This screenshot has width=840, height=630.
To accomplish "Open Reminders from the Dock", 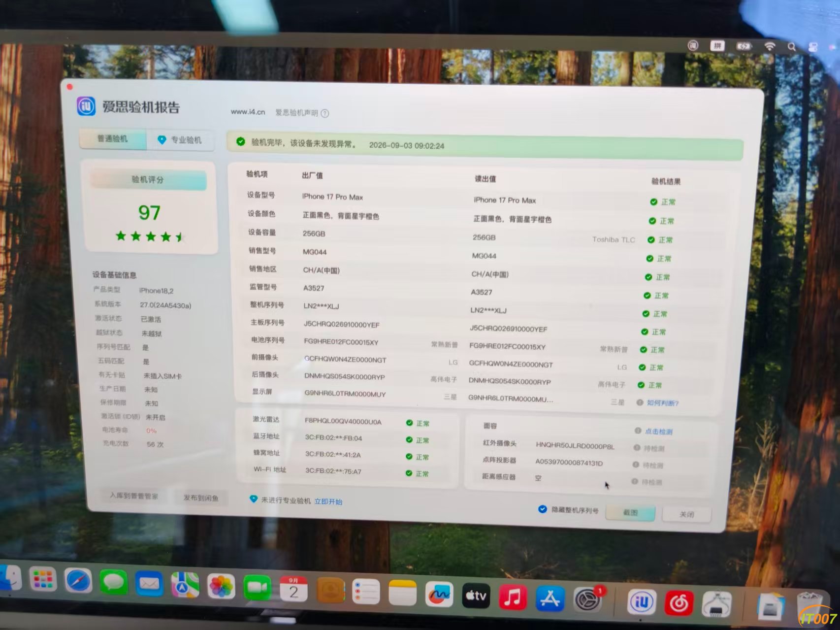I will 366,593.
